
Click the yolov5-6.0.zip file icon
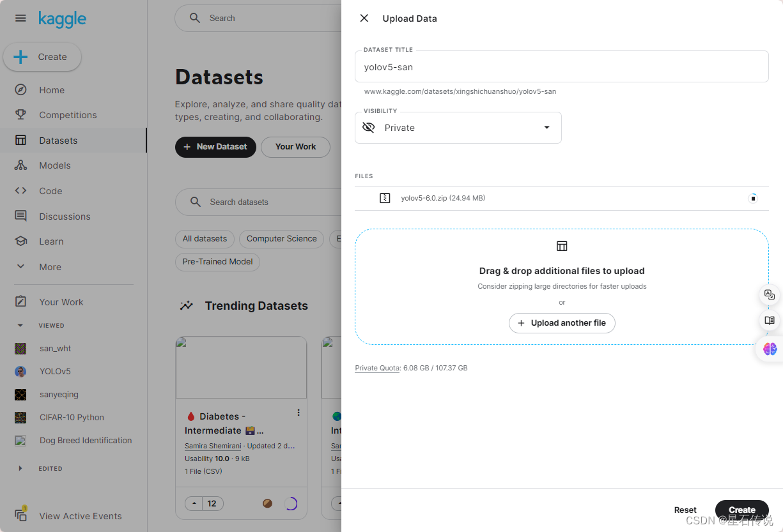tap(385, 198)
